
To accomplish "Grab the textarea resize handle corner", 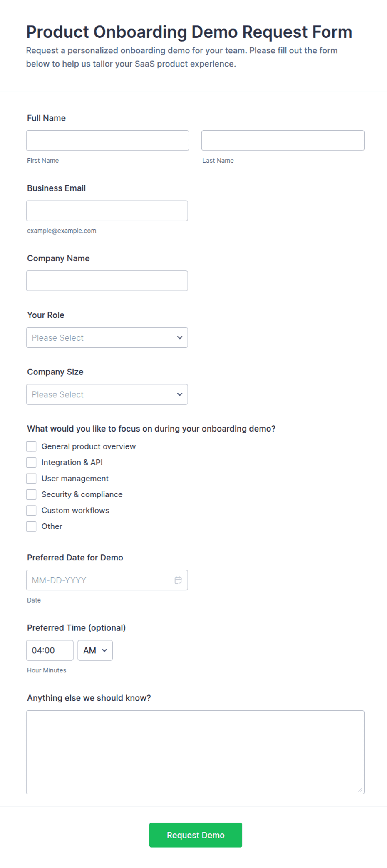I will tap(360, 790).
